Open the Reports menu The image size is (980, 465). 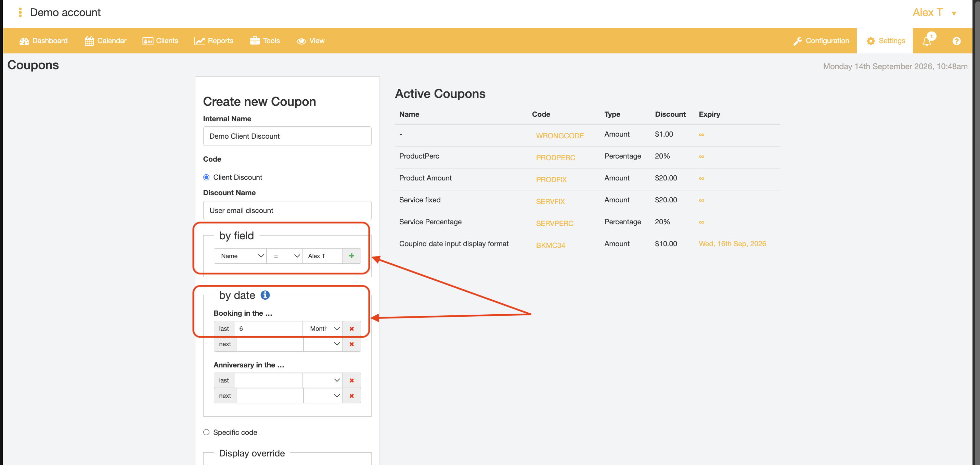[x=214, y=41]
